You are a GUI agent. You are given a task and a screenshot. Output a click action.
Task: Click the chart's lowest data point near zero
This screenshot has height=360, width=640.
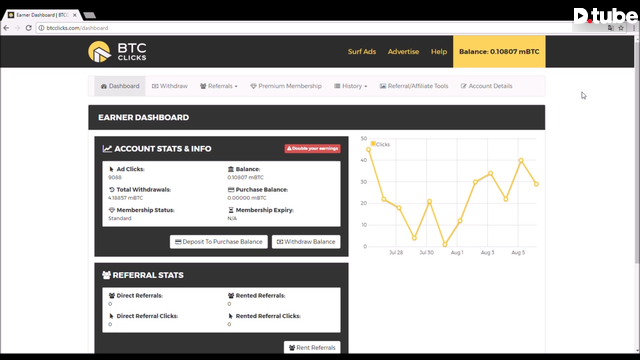coord(445,244)
